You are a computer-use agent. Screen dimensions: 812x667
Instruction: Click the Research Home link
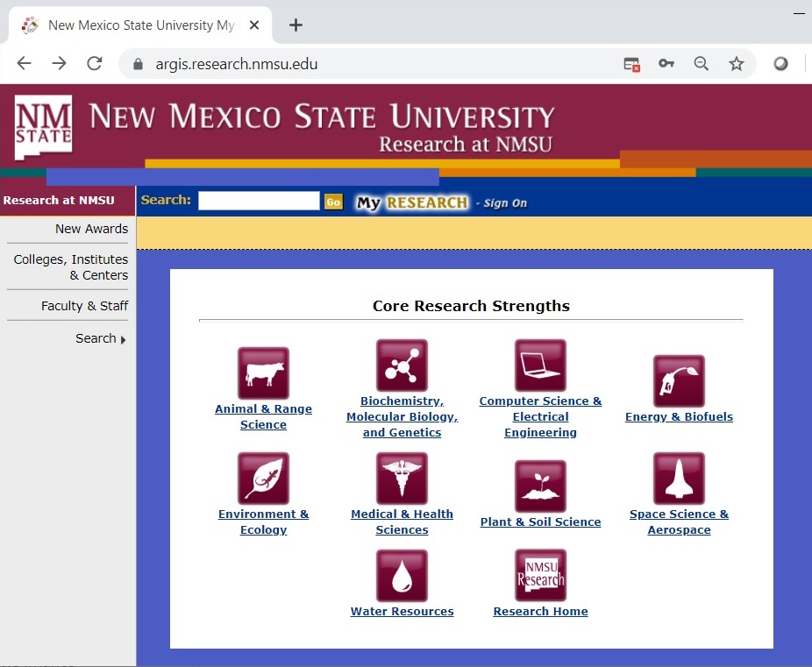click(x=540, y=611)
